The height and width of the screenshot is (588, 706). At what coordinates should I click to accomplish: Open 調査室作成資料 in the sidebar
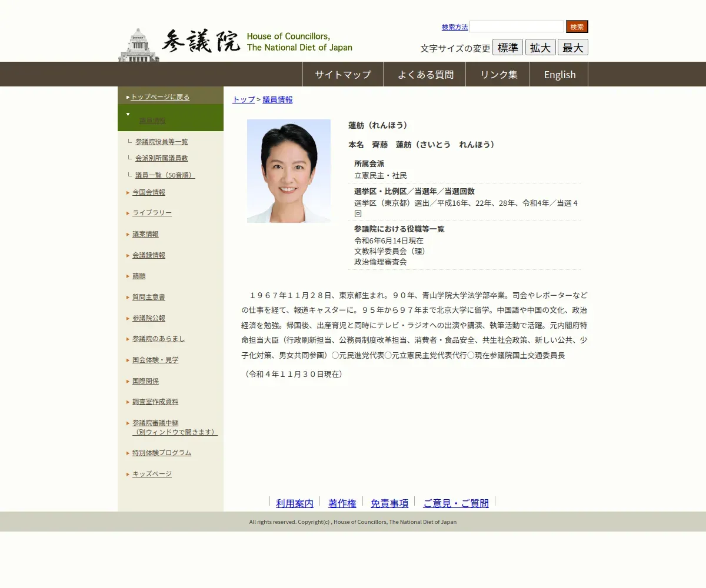click(x=155, y=402)
